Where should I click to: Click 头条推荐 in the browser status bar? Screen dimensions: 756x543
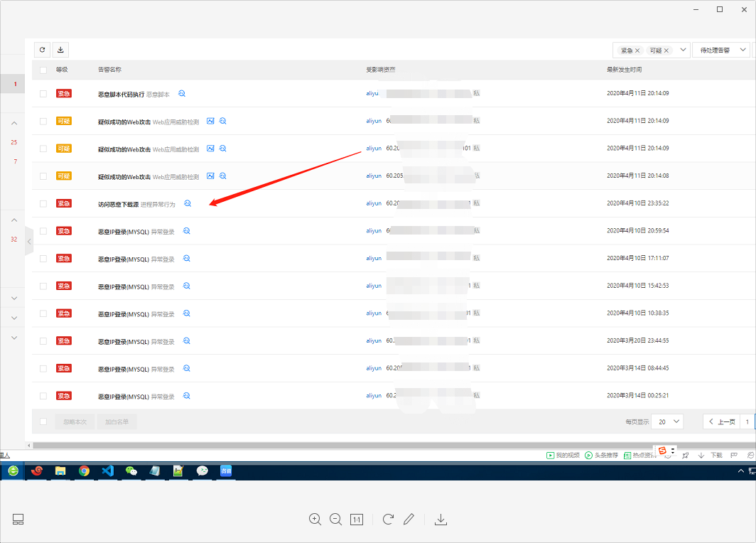tap(601, 456)
